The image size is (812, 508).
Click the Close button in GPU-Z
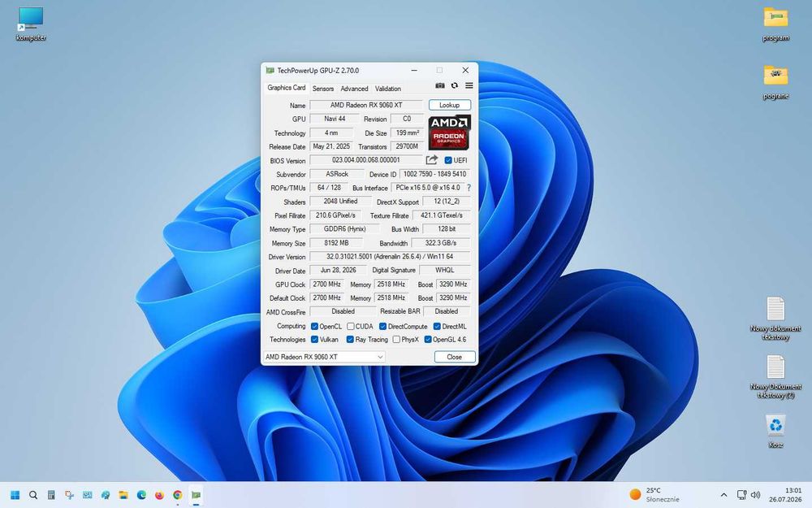(x=454, y=357)
